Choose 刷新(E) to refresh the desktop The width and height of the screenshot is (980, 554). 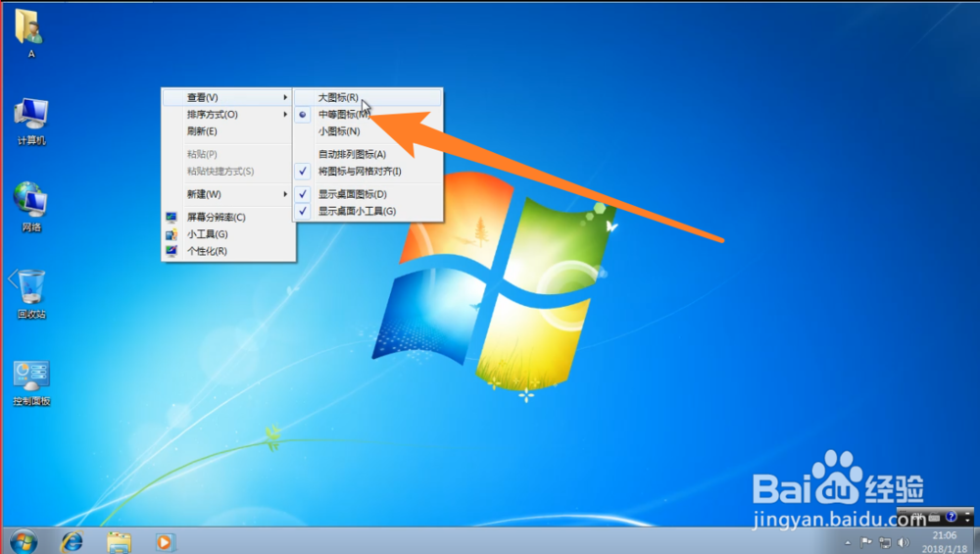tap(228, 131)
